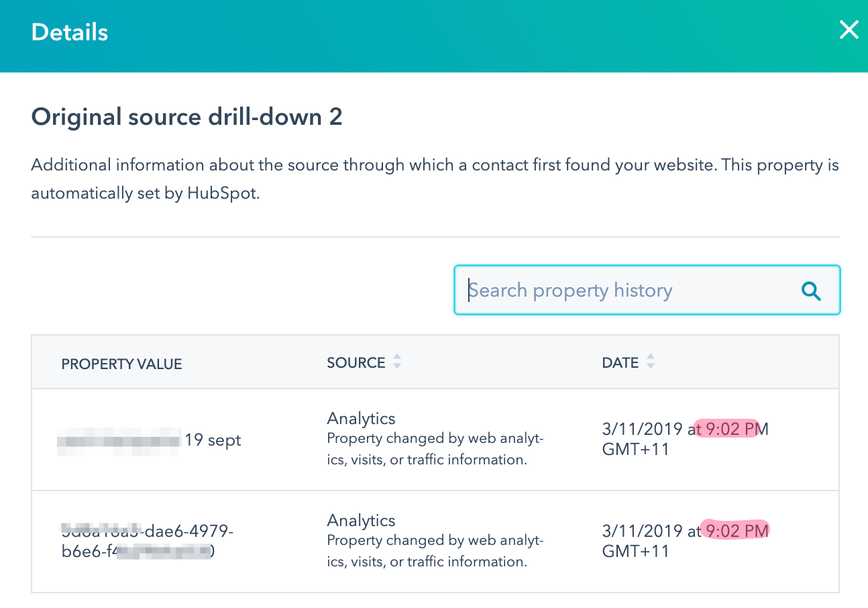This screenshot has width=868, height=608.
Task: Toggle the sort arrows next to DATE
Action: coord(650,362)
